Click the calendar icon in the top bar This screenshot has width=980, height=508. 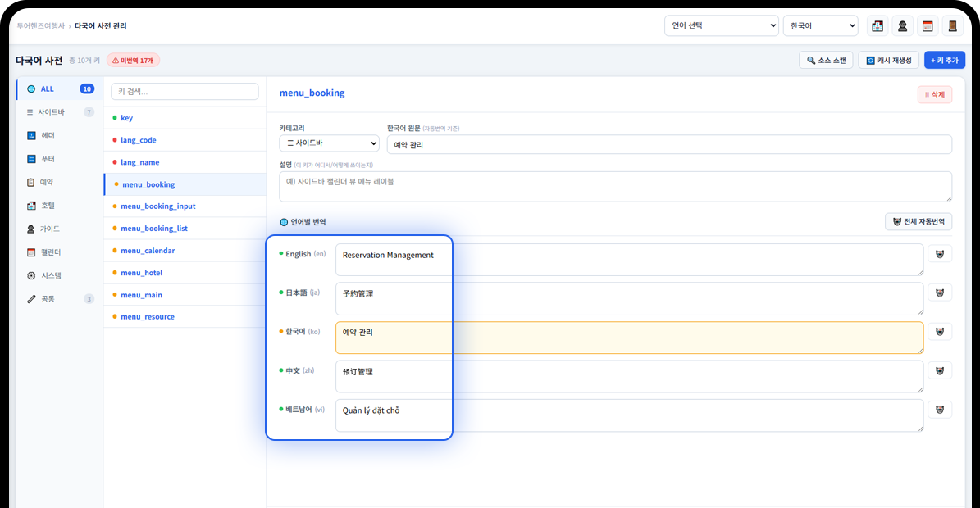(x=928, y=25)
